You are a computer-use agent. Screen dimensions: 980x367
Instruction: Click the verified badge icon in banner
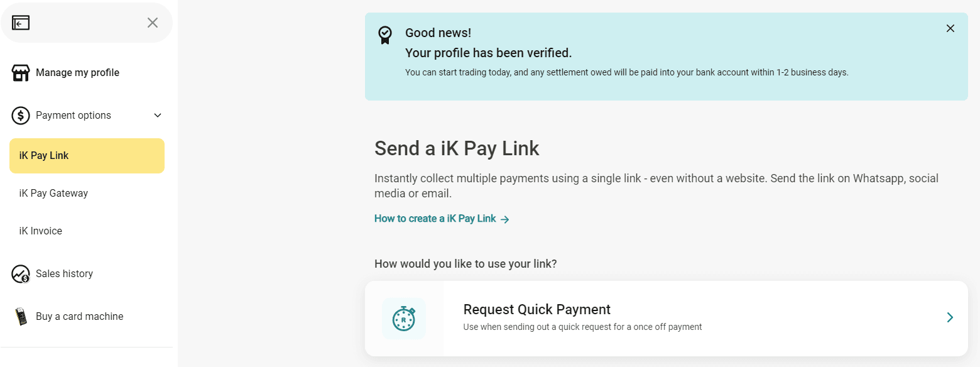pos(385,35)
